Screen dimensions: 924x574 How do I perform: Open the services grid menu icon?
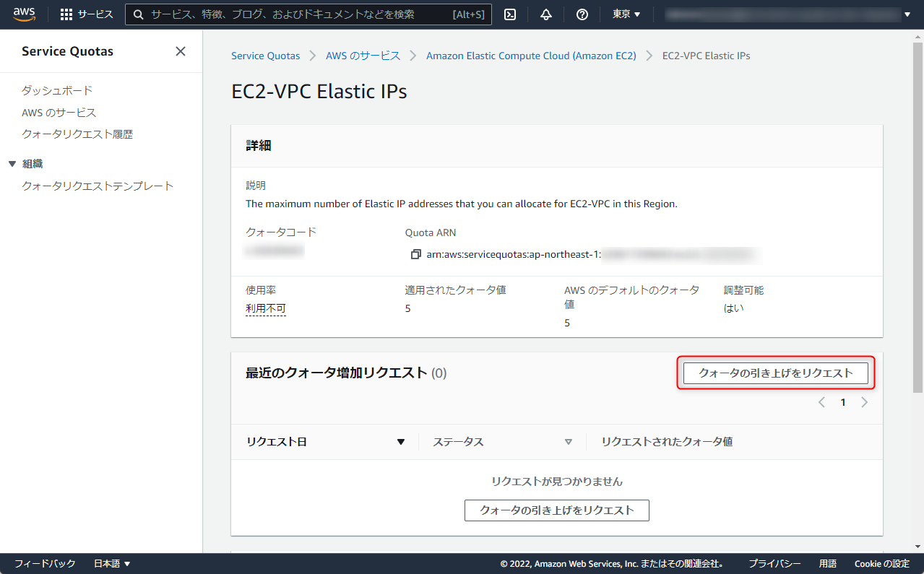(66, 14)
